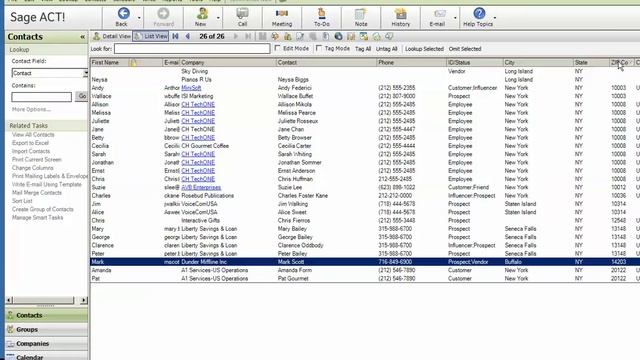Sort by the State column header

(x=581, y=62)
